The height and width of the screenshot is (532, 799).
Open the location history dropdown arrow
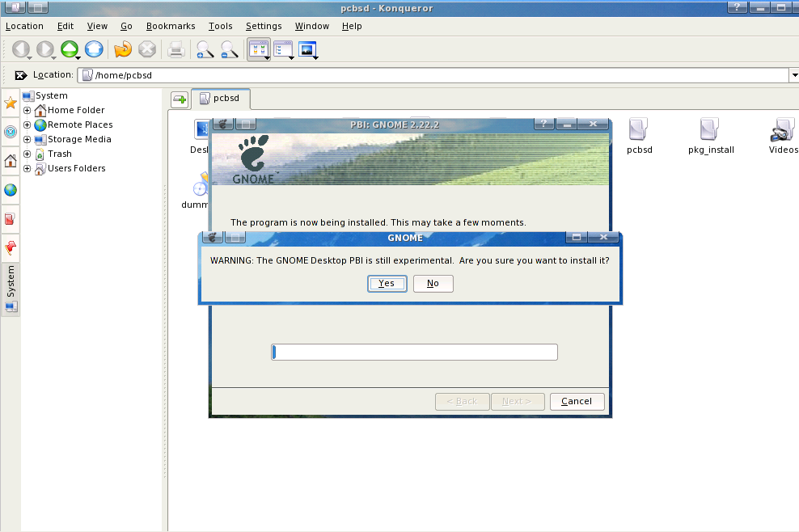point(794,75)
